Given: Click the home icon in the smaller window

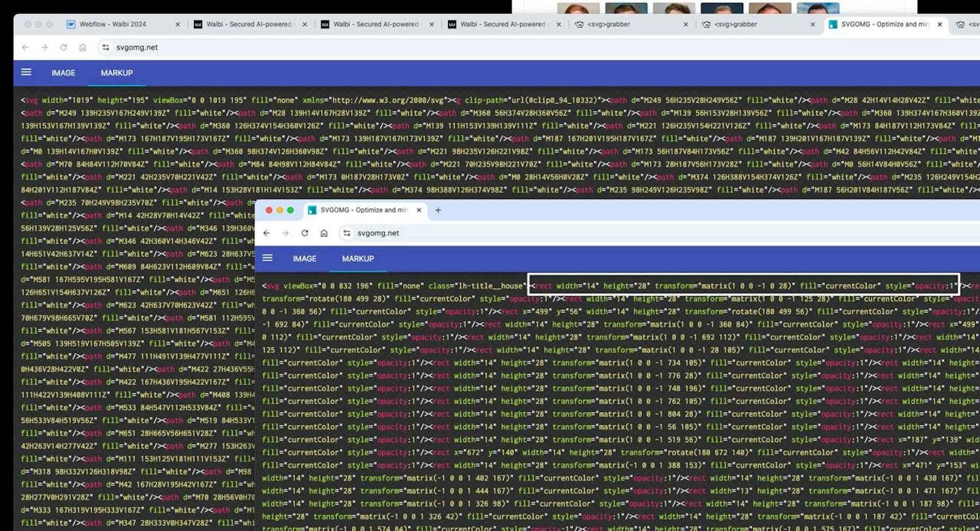Looking at the screenshot, I should [324, 233].
